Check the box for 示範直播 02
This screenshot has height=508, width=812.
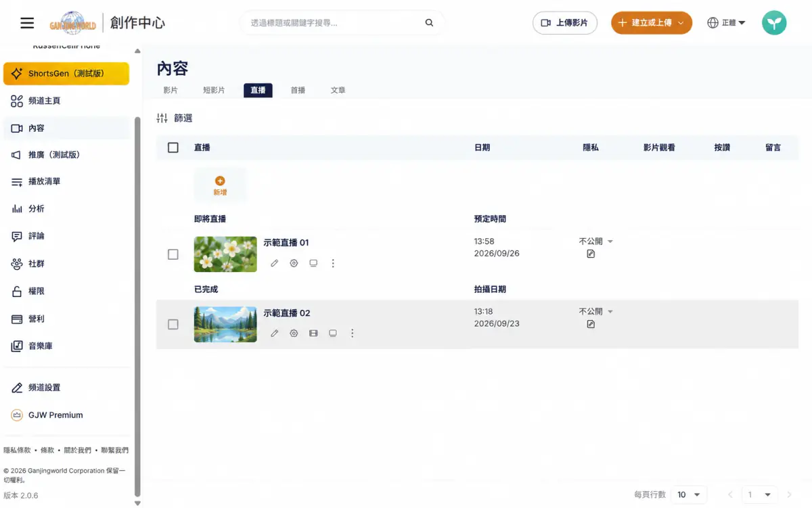173,325
